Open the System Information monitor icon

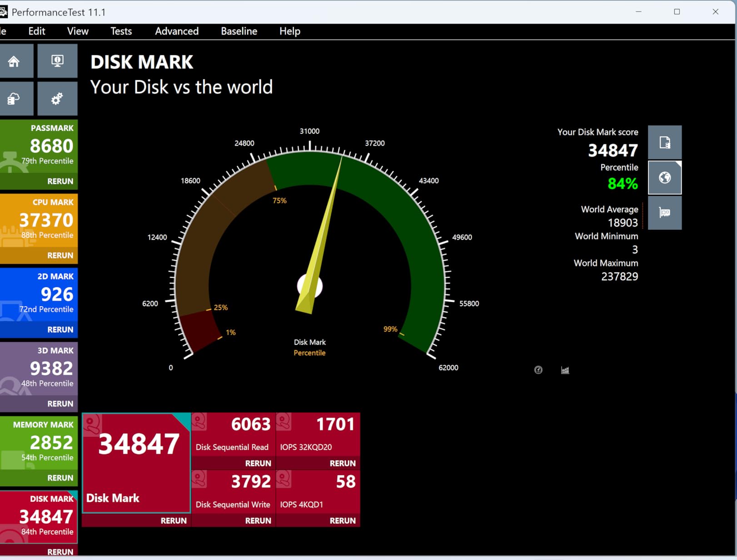coord(57,61)
